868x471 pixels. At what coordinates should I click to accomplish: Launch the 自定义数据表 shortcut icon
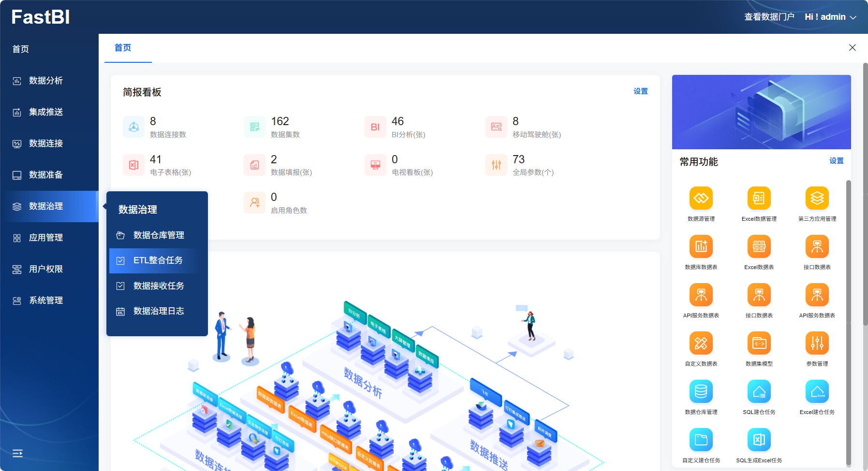(x=701, y=343)
